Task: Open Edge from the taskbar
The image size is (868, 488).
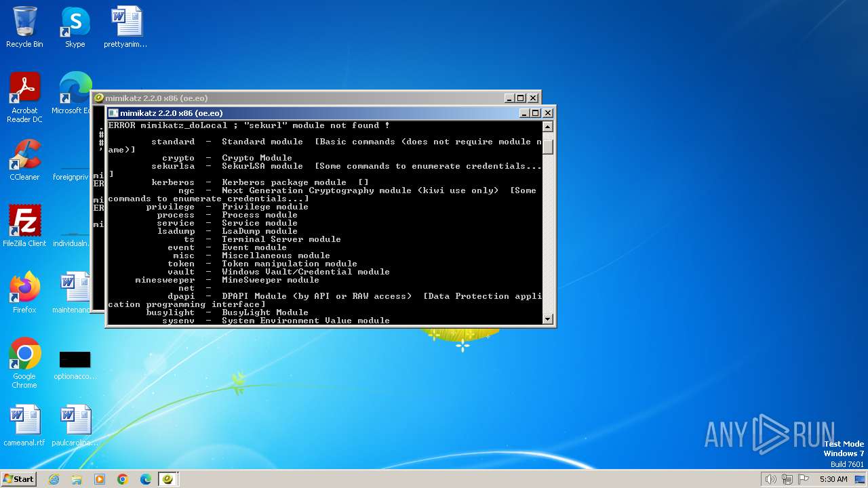Action: click(146, 479)
